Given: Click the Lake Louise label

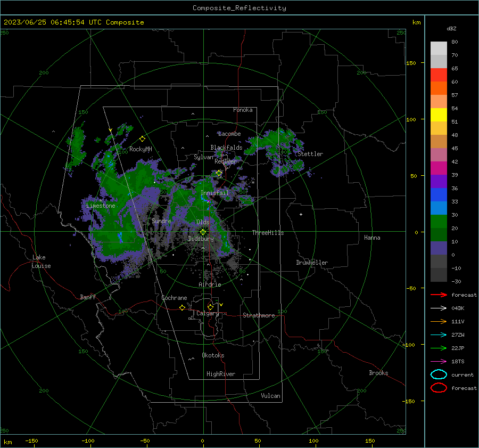Looking at the screenshot, I should [41, 262].
